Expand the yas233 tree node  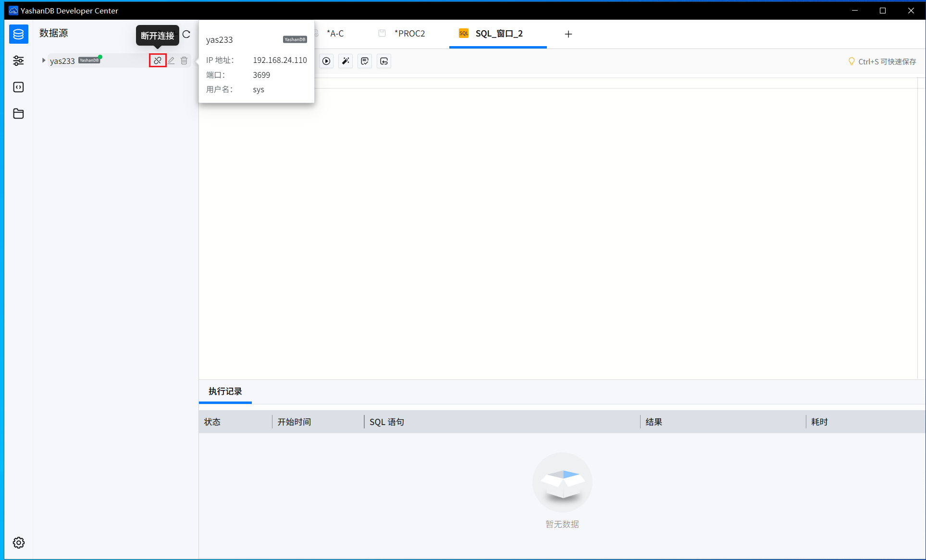(x=44, y=61)
